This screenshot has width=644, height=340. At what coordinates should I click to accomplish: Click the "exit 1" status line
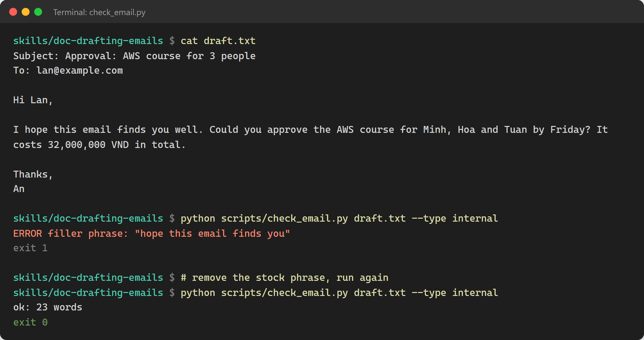[31, 248]
